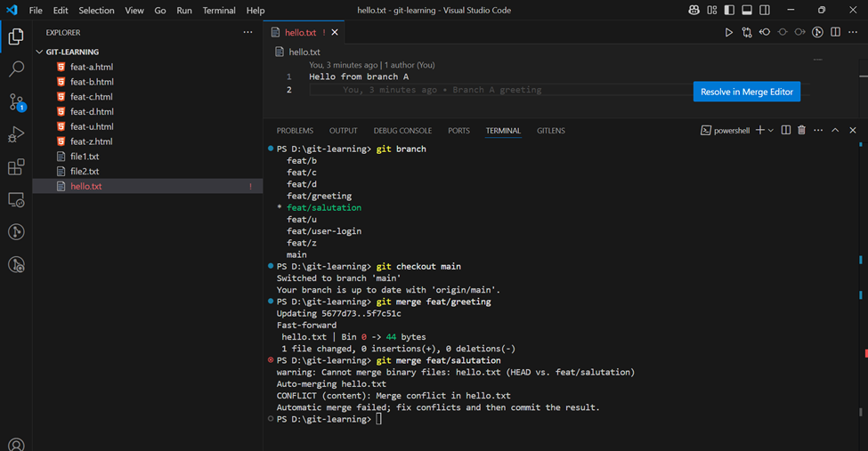Switch to the GITLENS panel tab

click(x=551, y=131)
